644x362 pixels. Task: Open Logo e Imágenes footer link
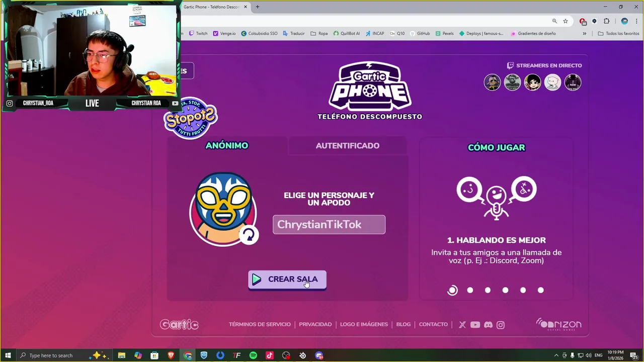pyautogui.click(x=364, y=324)
